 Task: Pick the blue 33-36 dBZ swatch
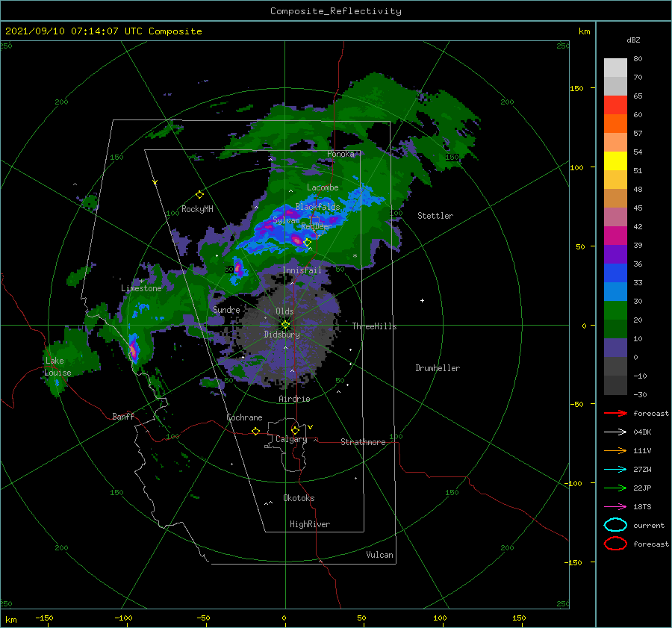(x=615, y=273)
